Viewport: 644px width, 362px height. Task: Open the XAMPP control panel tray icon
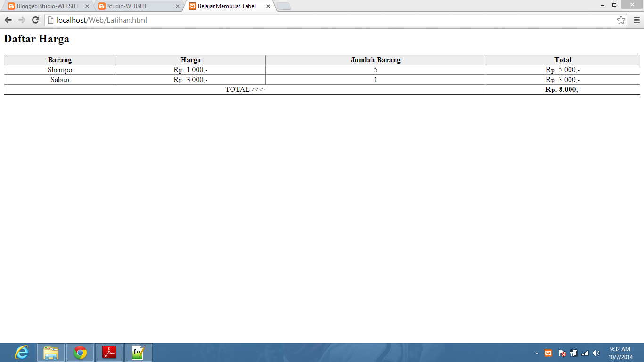pos(548,353)
